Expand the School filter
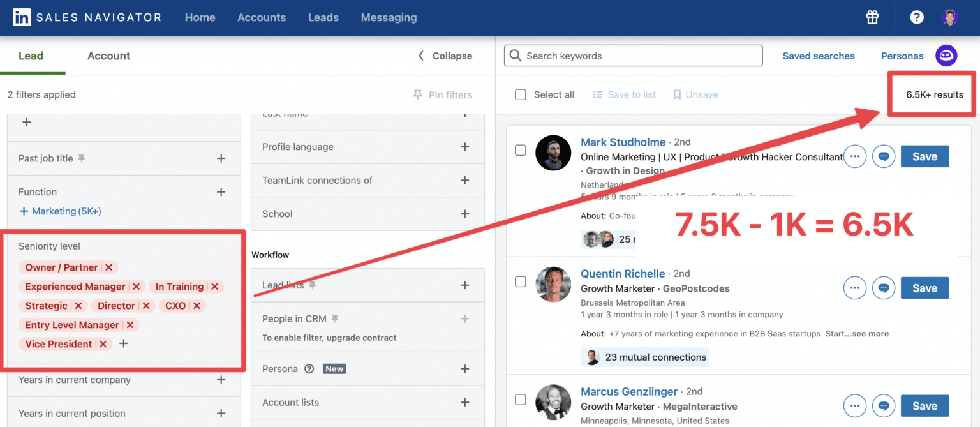Screen dimensions: 980x427 tap(465, 213)
